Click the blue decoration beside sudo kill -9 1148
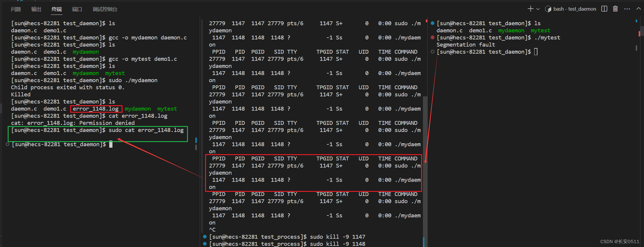This screenshot has width=644, height=247. click(205, 244)
